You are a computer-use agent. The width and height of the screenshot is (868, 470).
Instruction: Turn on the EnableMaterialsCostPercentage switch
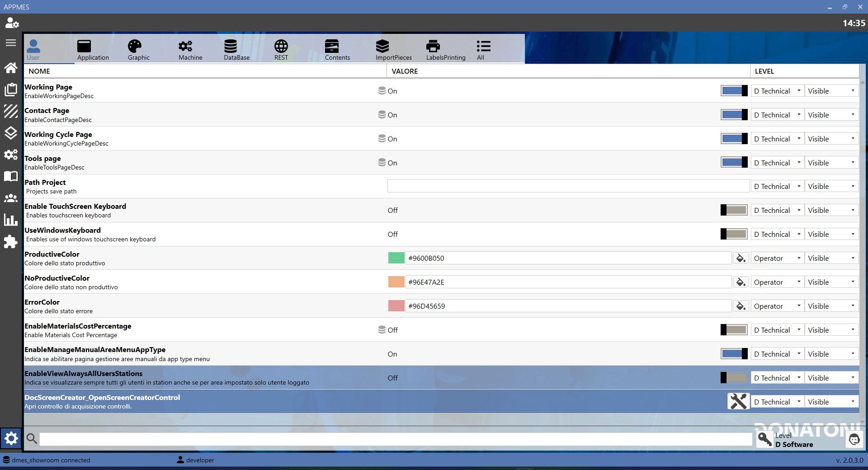coord(734,330)
